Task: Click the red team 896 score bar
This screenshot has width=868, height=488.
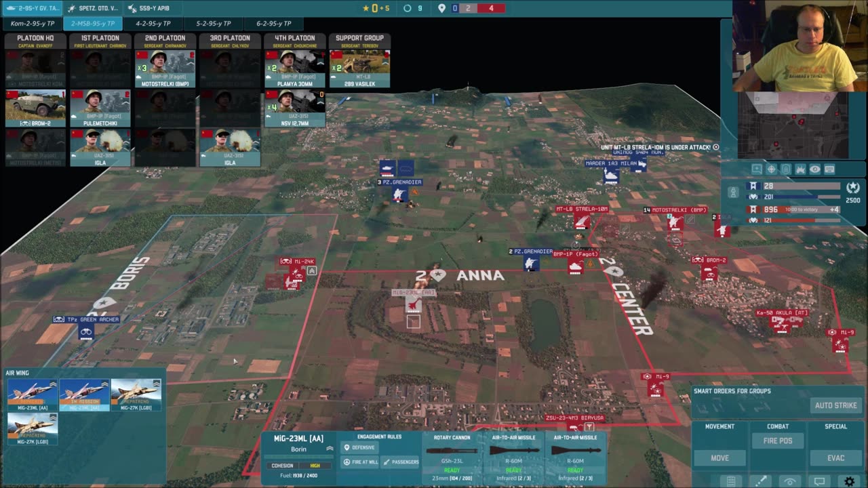Action: (x=802, y=209)
